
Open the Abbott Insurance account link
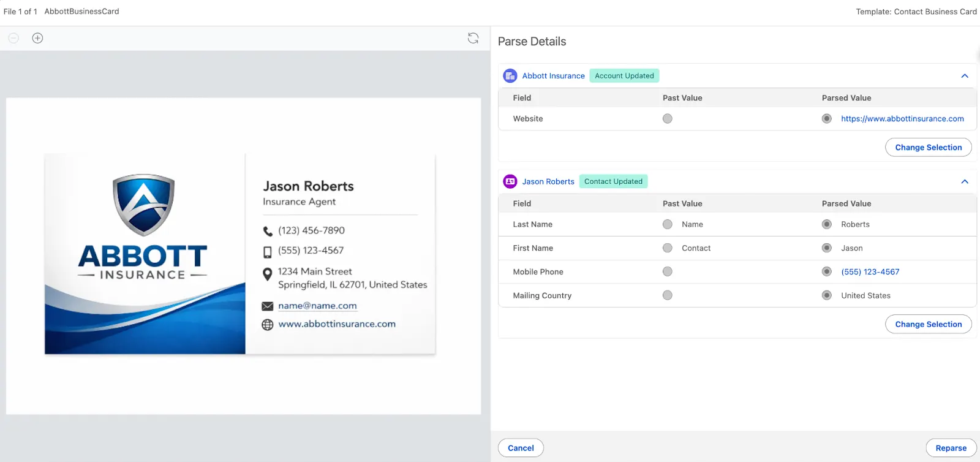tap(553, 76)
